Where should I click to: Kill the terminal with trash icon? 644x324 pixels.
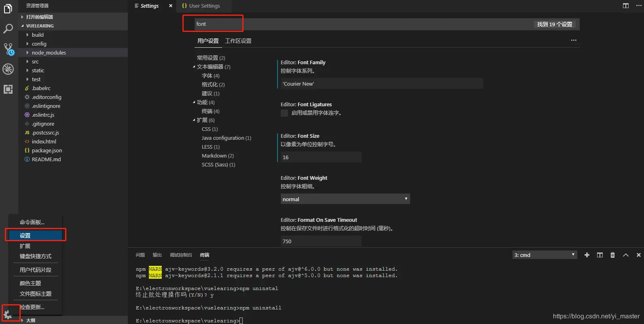point(613,255)
